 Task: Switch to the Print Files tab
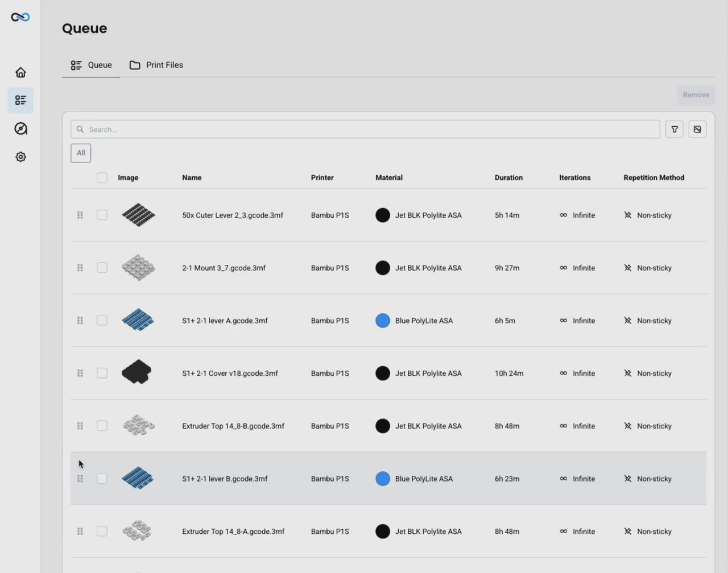pyautogui.click(x=156, y=65)
